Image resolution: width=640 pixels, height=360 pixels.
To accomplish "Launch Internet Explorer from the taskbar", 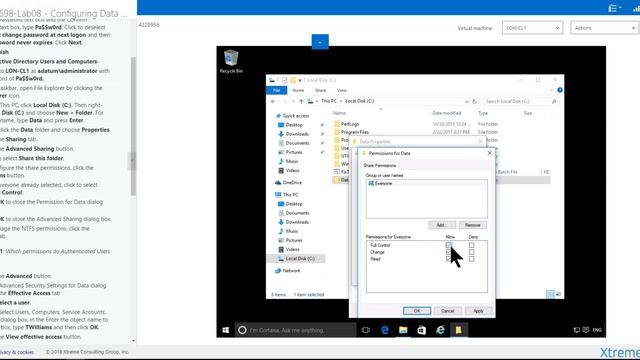I will 440,330.
